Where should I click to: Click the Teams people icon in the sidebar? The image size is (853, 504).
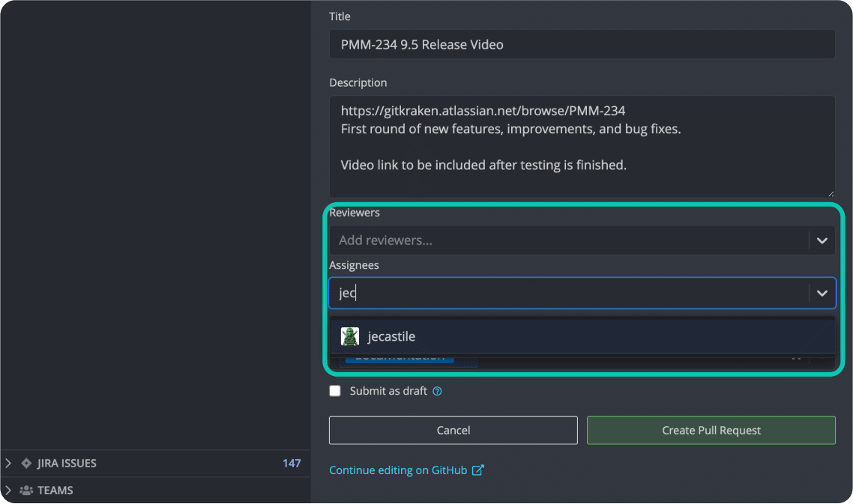click(x=28, y=491)
